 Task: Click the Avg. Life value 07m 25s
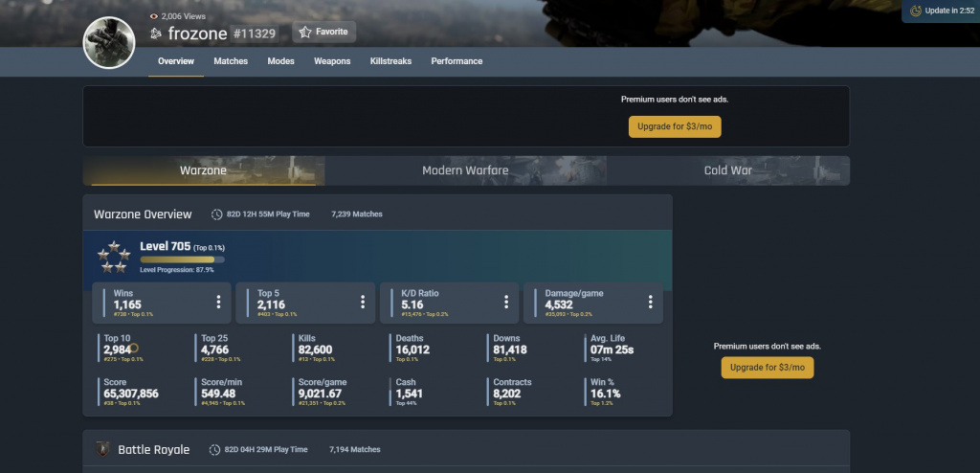click(x=612, y=349)
